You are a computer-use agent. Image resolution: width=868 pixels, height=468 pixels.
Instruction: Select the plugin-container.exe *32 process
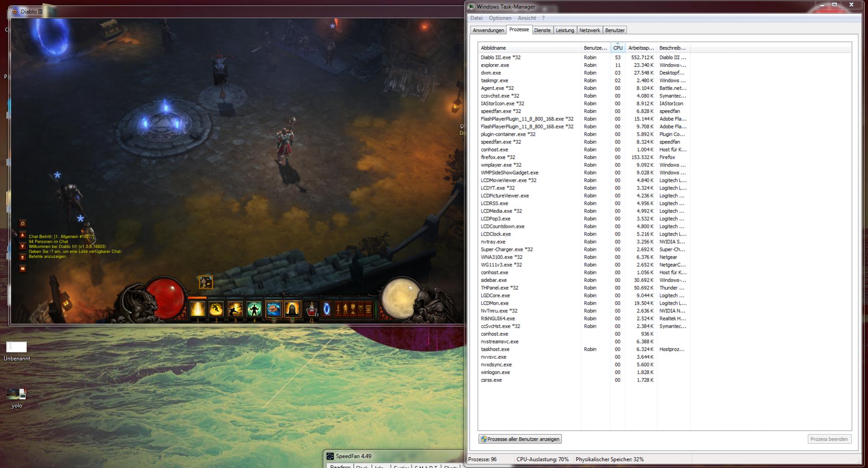tap(584, 134)
